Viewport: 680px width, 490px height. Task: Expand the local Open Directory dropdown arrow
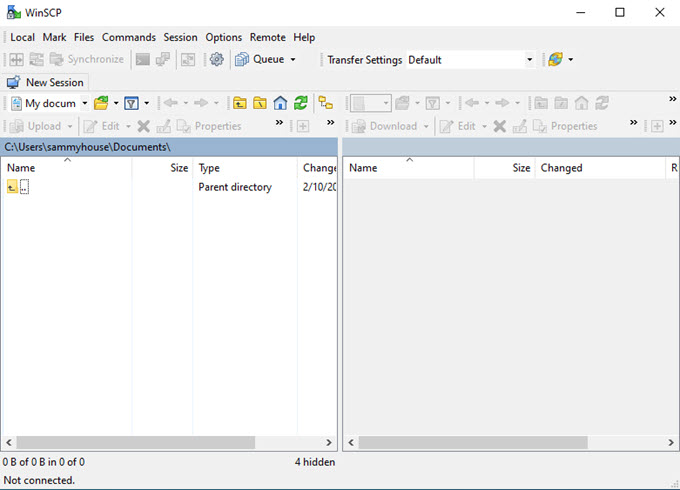[x=116, y=103]
